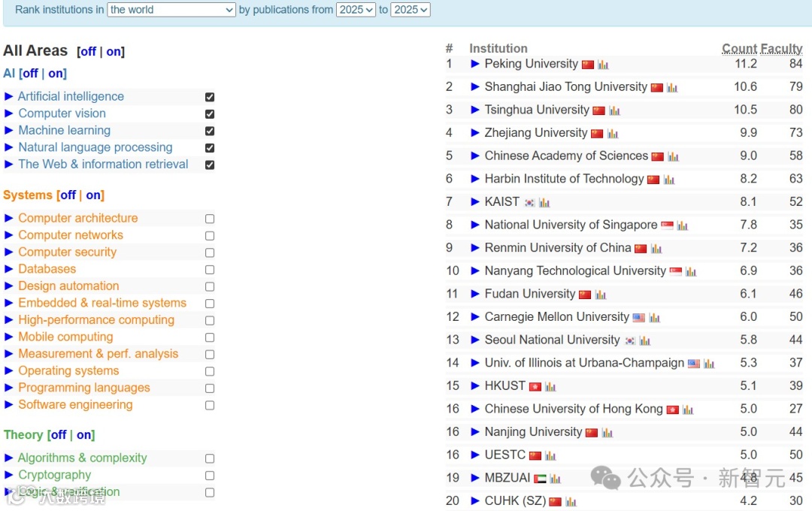Turn all areas off
The image size is (812, 511).
point(89,51)
